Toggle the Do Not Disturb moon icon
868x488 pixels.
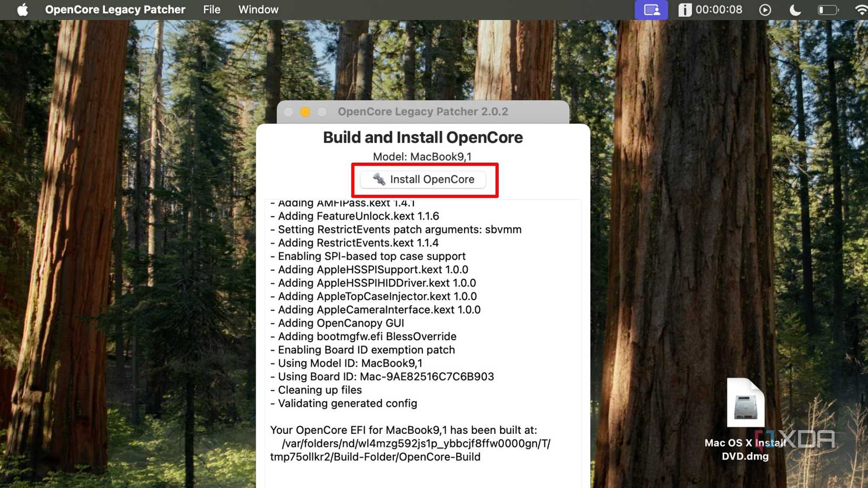(795, 10)
